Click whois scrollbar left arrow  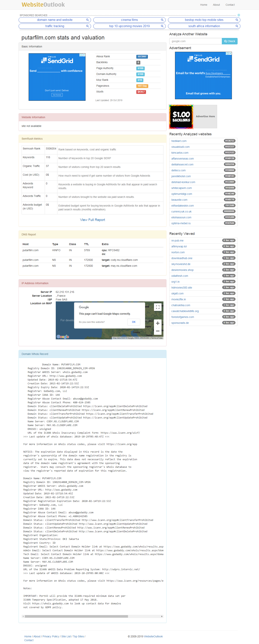click(x=23, y=616)
